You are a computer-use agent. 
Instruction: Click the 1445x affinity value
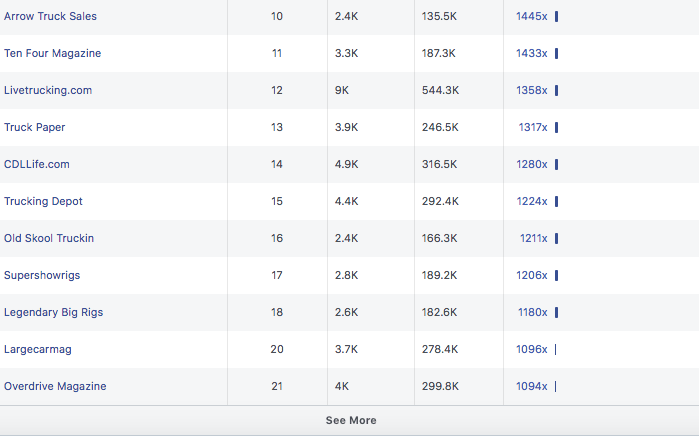[531, 17]
